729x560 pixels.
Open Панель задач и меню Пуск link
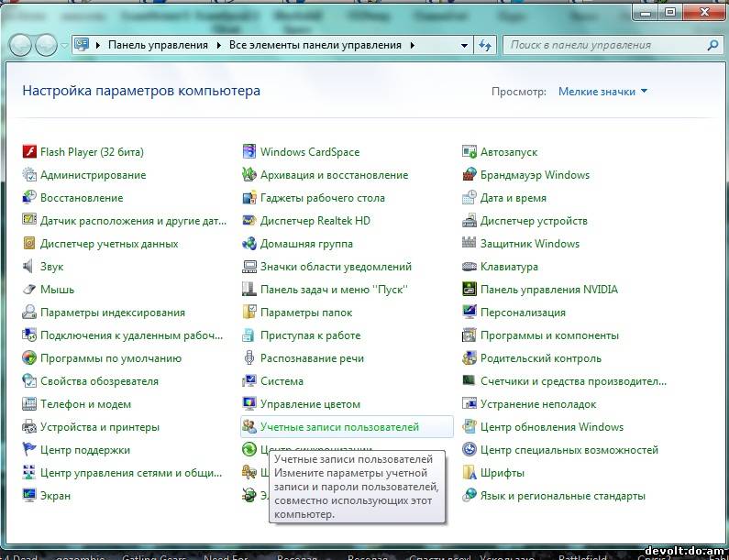click(x=334, y=289)
